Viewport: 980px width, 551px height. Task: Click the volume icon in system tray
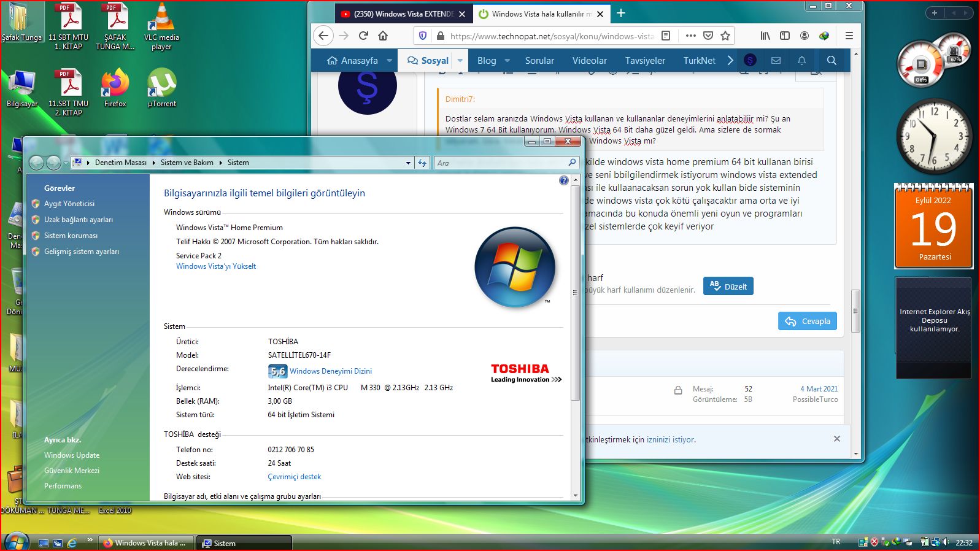[x=946, y=542]
